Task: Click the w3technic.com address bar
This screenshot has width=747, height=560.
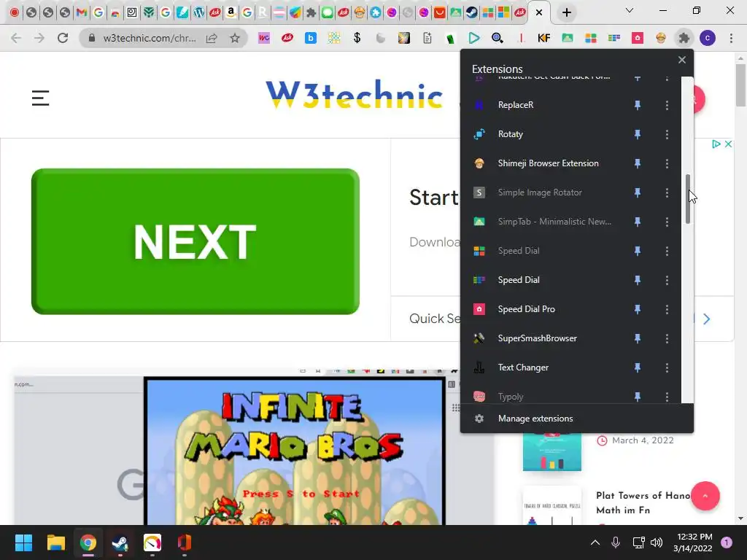Action: (149, 38)
